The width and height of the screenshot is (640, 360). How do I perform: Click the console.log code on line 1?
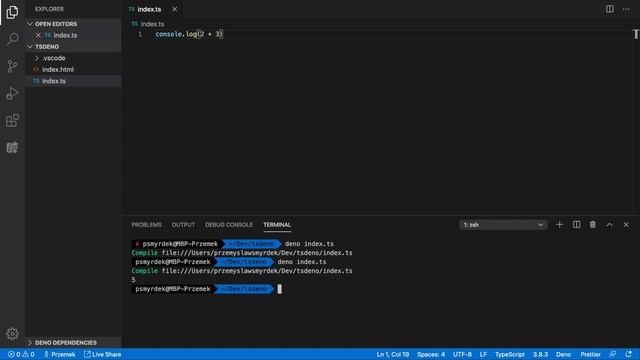pos(189,34)
